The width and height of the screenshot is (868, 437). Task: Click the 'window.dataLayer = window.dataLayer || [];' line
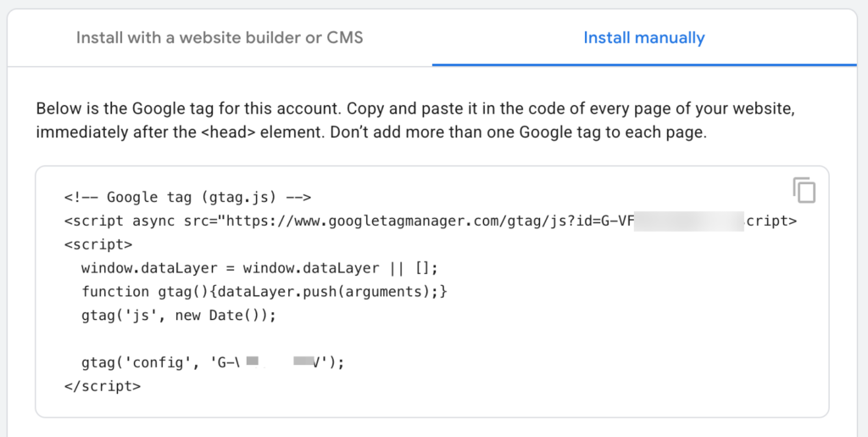[x=259, y=268]
